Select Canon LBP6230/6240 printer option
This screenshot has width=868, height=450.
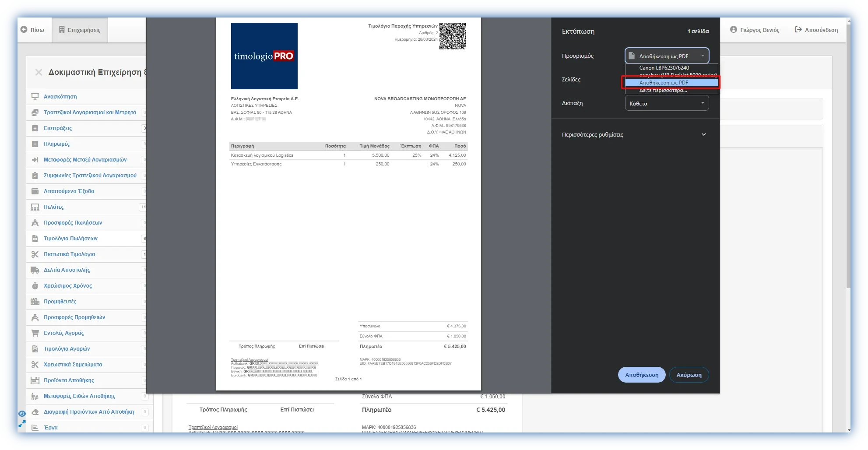pyautogui.click(x=664, y=68)
